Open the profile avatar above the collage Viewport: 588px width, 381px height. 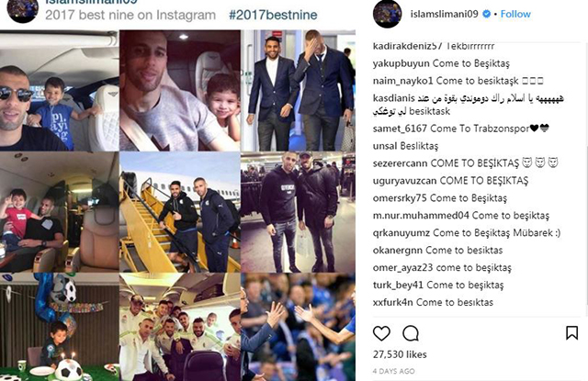(x=22, y=10)
